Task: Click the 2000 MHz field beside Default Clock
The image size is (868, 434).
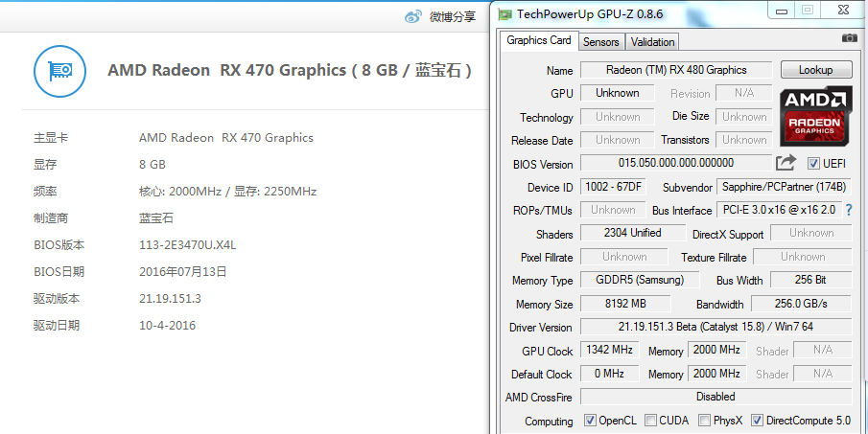Action: [716, 374]
